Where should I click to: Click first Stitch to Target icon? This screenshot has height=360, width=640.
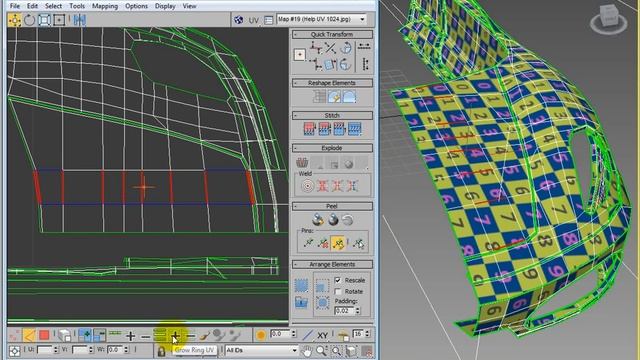tap(310, 129)
